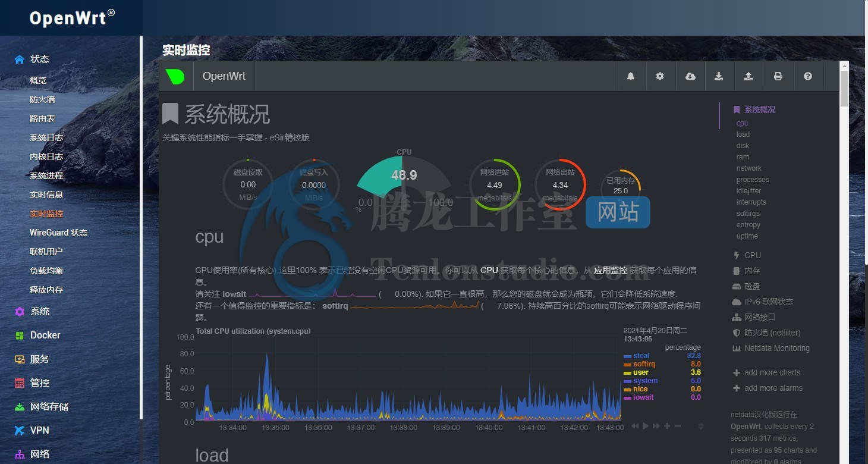Open 概览 in the status submenu

pos(38,80)
